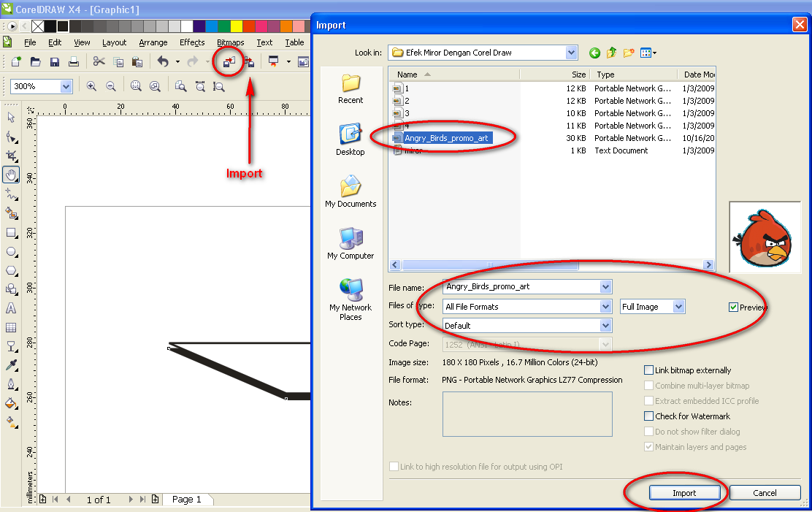Viewport: 812px width, 512px height.
Task: Open the Files of type dropdown
Action: [606, 306]
